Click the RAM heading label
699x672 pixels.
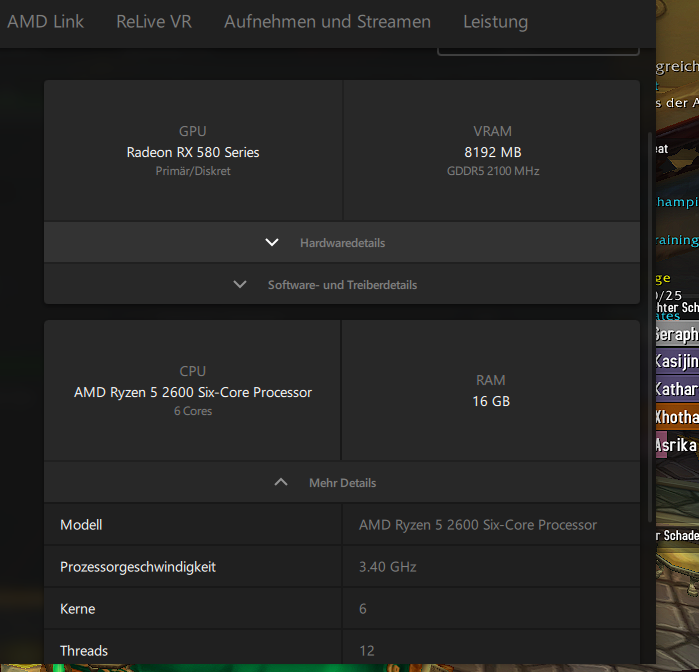coord(490,380)
